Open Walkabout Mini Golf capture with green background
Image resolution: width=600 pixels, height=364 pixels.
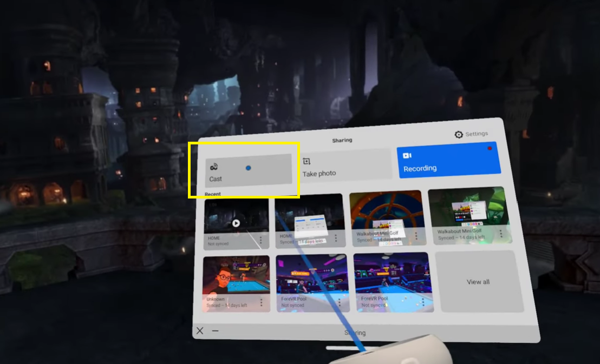point(469,215)
